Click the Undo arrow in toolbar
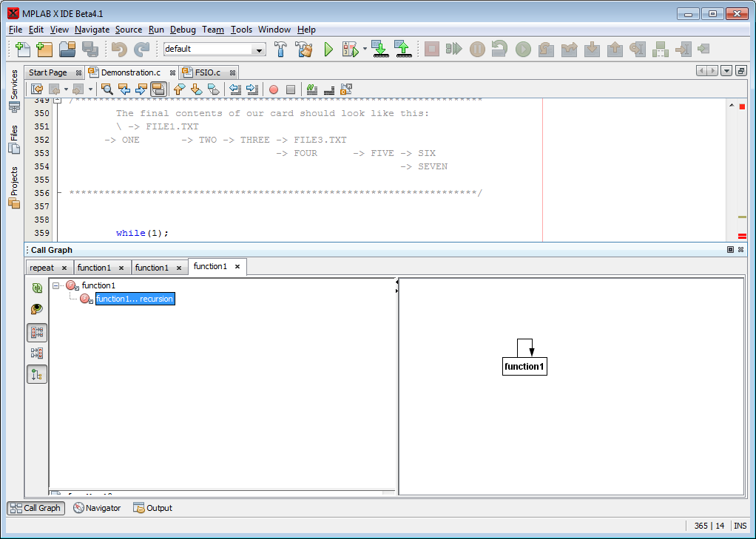 coord(118,50)
